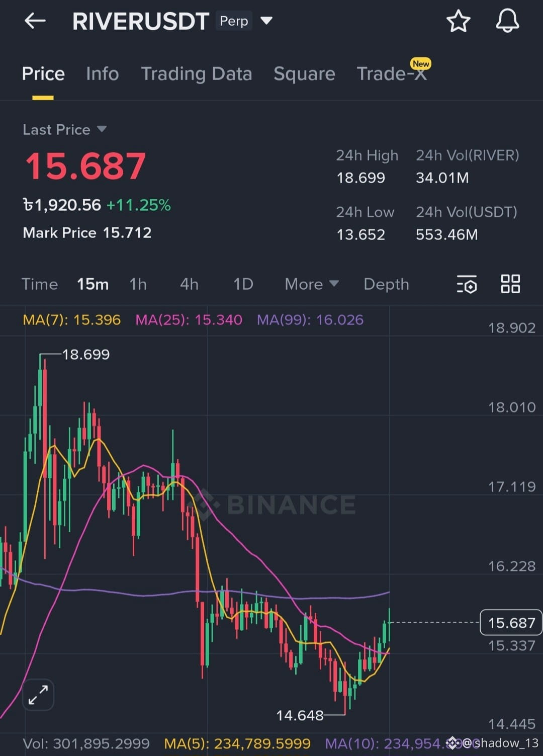Screen dimensions: 543x756
Task: Open the Depth chart view
Action: pyautogui.click(x=386, y=284)
